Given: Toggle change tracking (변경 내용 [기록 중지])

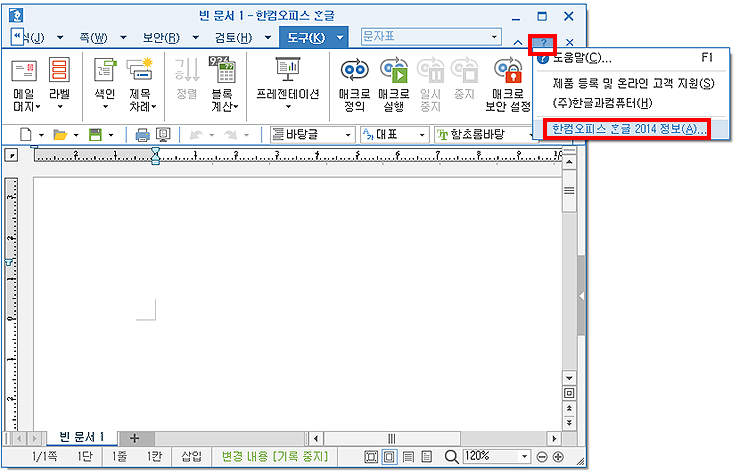Looking at the screenshot, I should tap(275, 456).
